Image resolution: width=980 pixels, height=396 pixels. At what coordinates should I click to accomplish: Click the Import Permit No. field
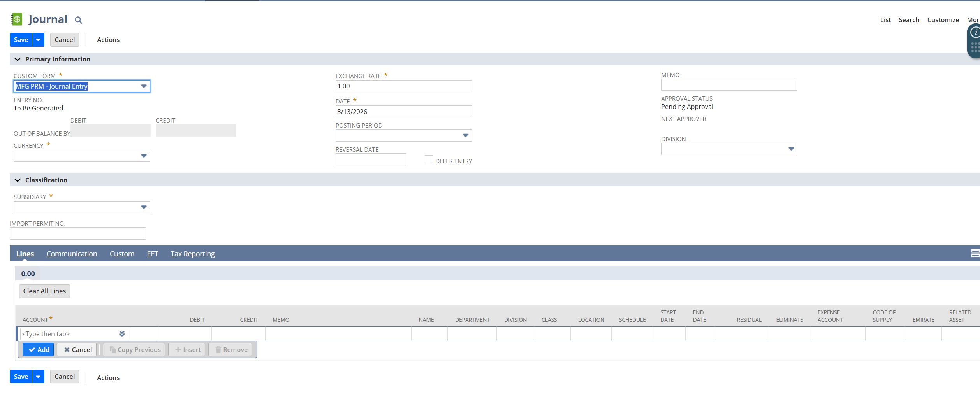pyautogui.click(x=78, y=233)
